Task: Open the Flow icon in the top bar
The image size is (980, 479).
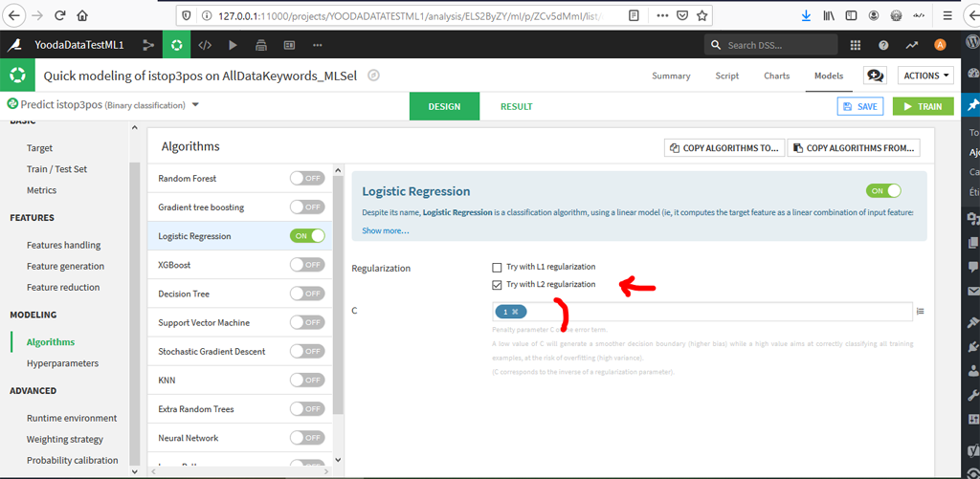Action: pyautogui.click(x=147, y=45)
